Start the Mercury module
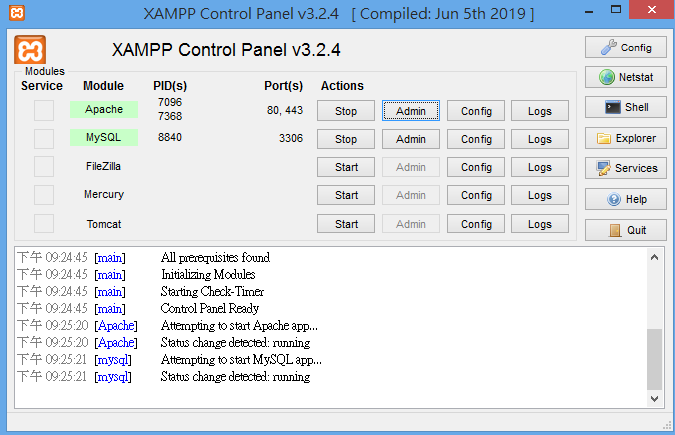The width and height of the screenshot is (675, 435). click(346, 195)
